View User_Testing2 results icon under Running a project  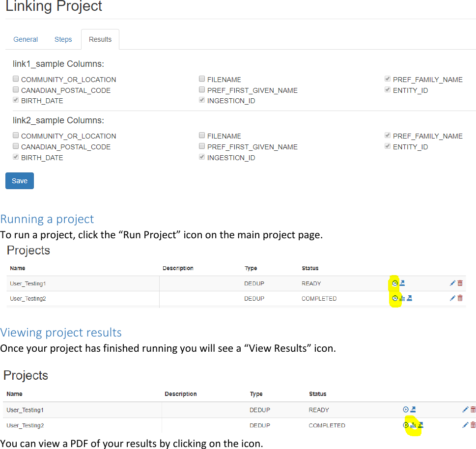pos(402,298)
